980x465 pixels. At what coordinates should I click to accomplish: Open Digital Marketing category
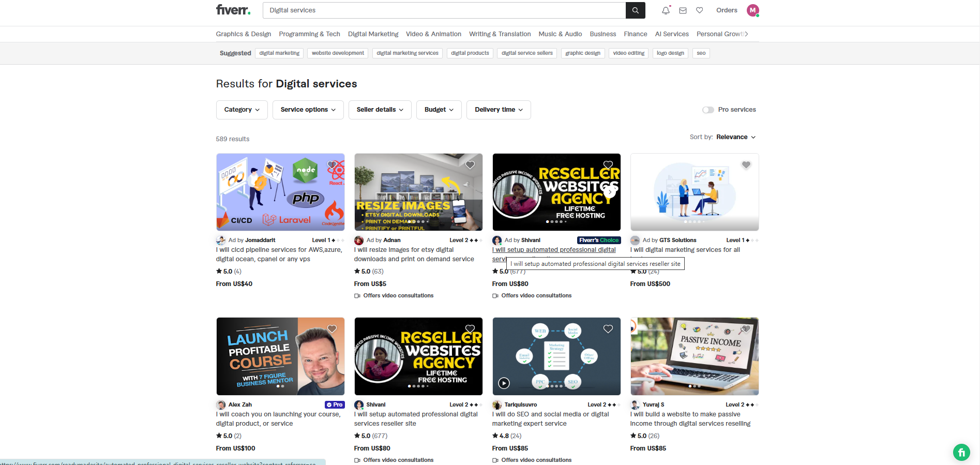[373, 34]
